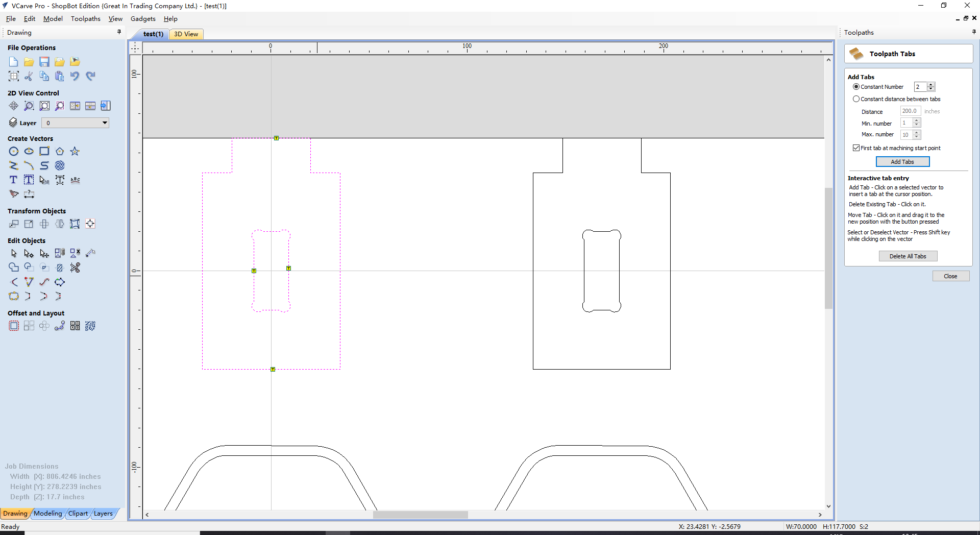
Task: Redo the last undone action
Action: [x=90, y=76]
